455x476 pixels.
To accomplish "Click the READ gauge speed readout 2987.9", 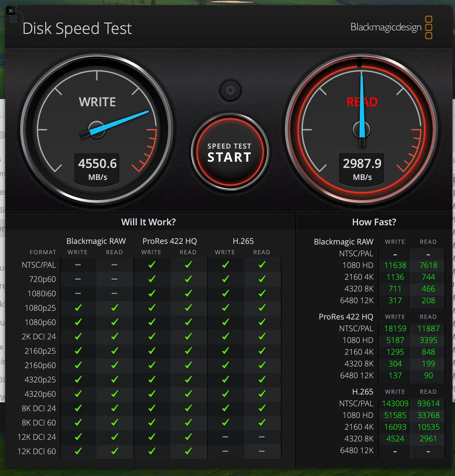I will tap(362, 164).
